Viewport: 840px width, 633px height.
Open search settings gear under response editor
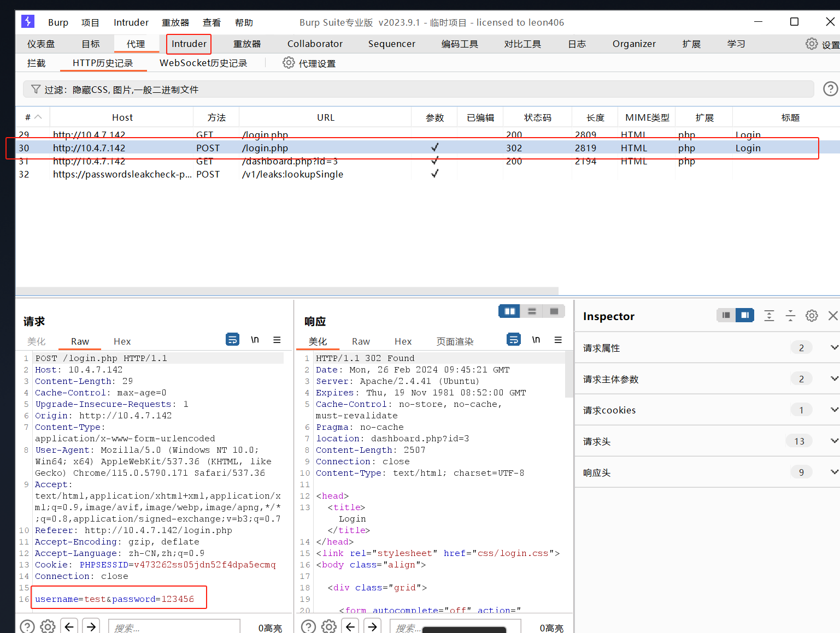coord(330,626)
